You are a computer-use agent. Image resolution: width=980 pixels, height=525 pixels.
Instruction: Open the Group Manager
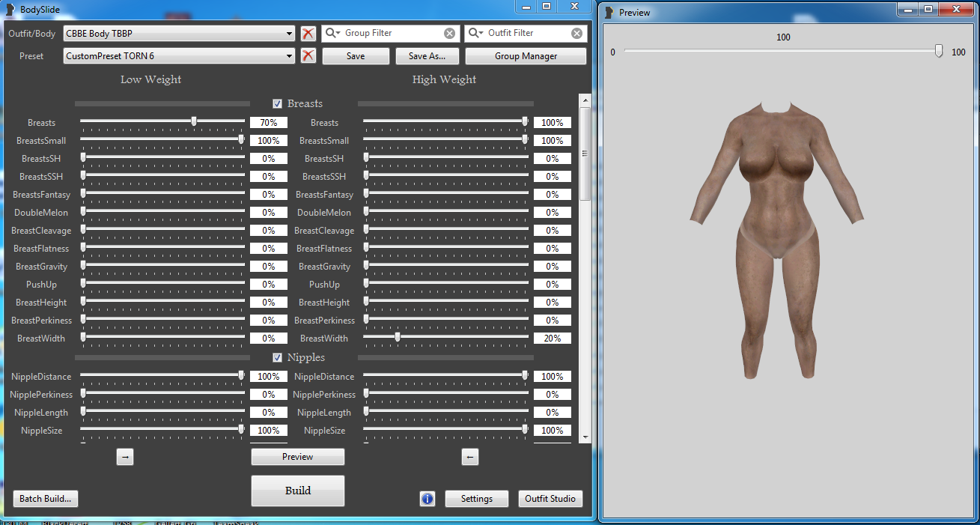[526, 56]
